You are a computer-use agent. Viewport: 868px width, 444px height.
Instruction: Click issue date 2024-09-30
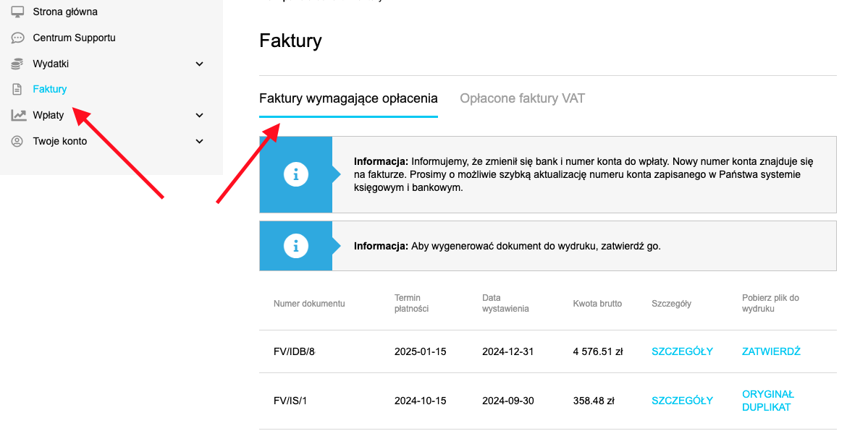[507, 401]
